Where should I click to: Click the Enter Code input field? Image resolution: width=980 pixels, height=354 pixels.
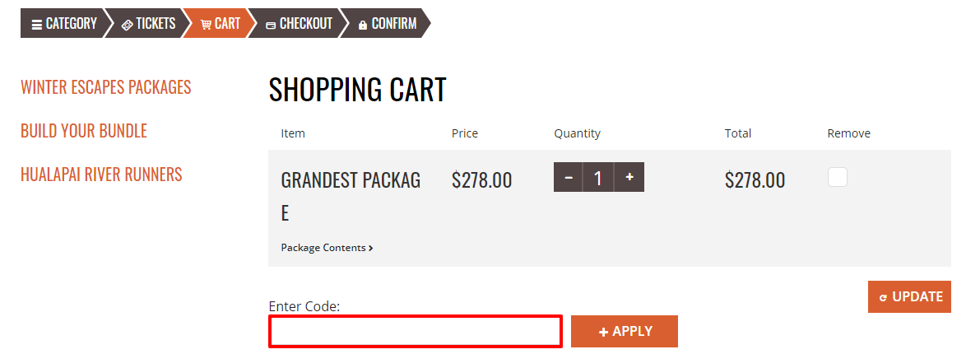(416, 332)
